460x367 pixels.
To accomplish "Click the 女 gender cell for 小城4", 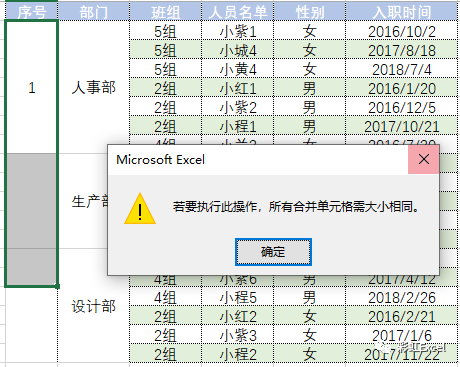I will [309, 50].
